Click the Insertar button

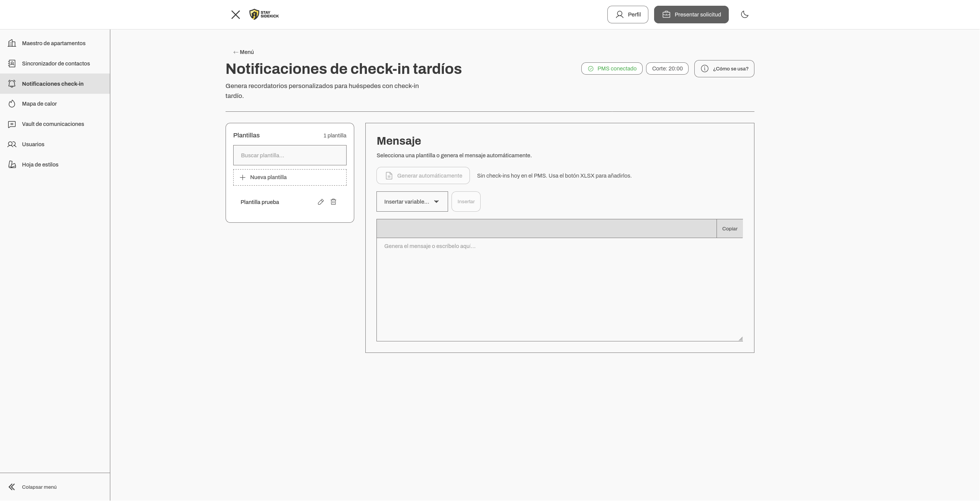coord(466,201)
